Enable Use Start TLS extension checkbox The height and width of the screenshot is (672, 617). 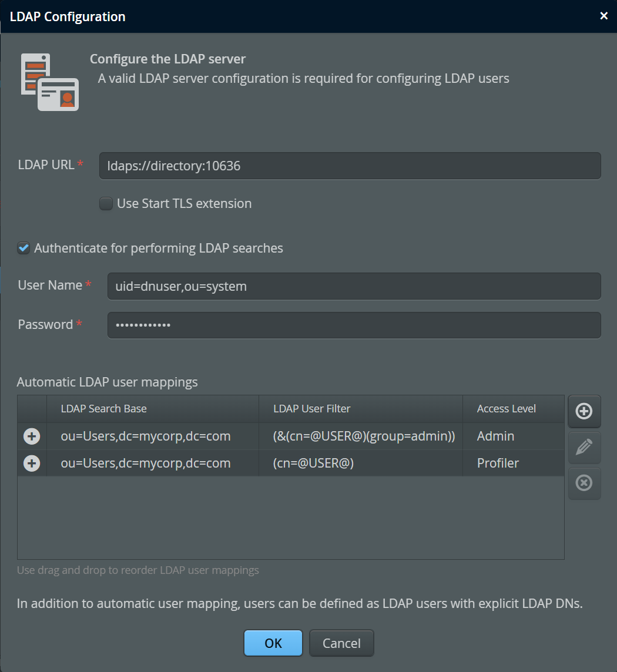(106, 204)
